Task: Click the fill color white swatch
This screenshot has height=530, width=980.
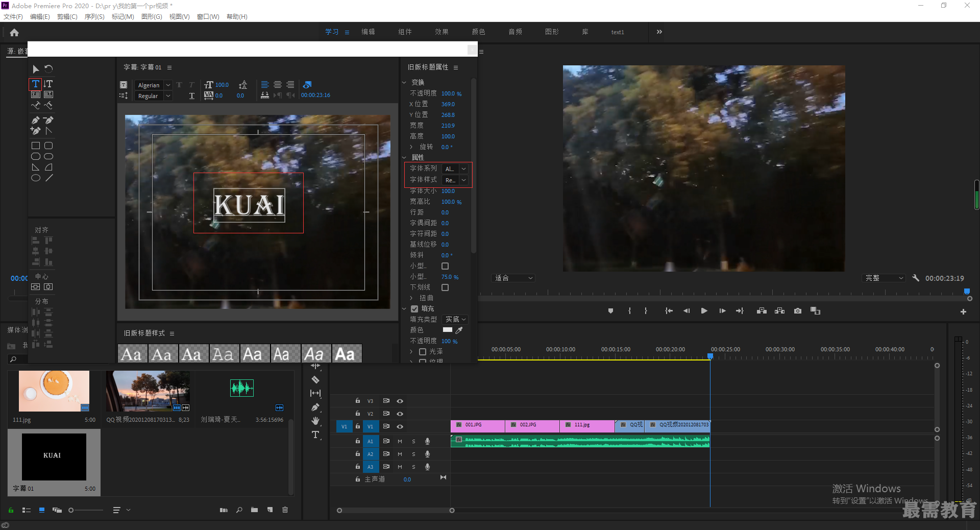Action: click(x=448, y=330)
